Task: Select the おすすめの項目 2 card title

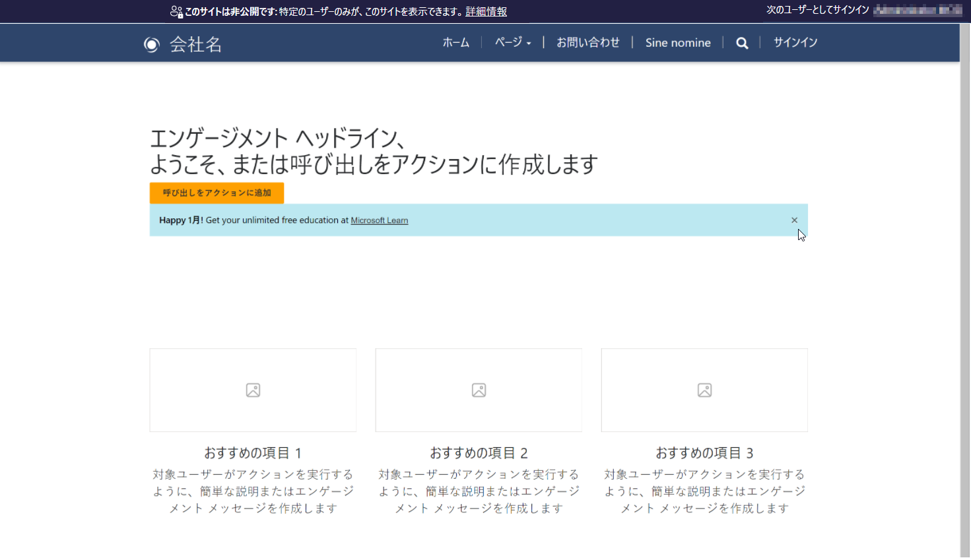Action: point(479,453)
